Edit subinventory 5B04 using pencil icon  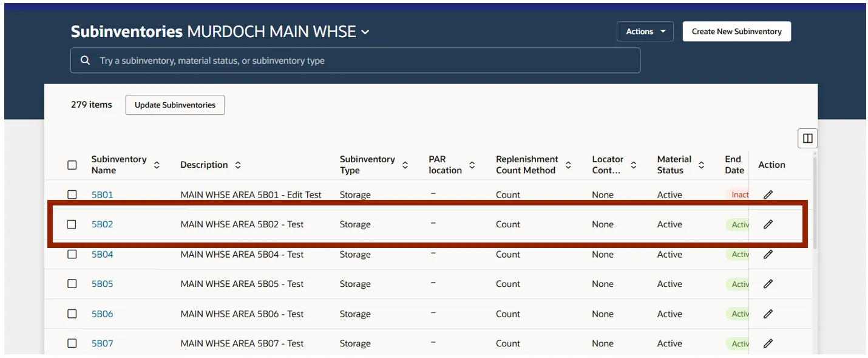point(768,254)
